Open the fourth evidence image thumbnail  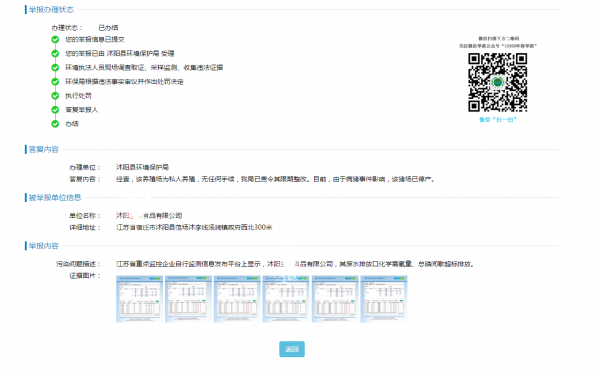[286, 299]
